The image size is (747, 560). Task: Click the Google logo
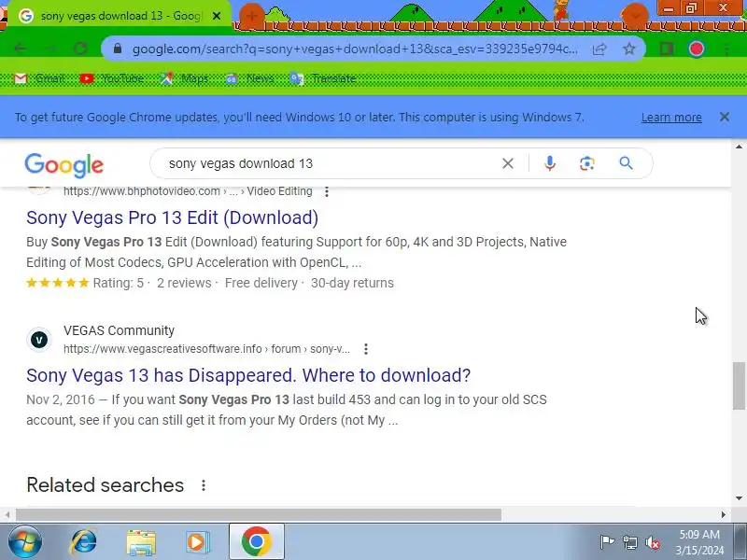pos(63,165)
